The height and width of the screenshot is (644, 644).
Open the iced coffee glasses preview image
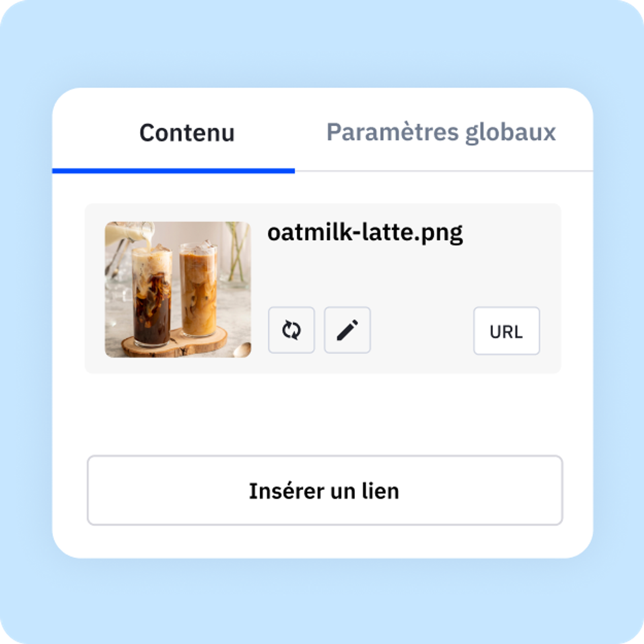(178, 289)
